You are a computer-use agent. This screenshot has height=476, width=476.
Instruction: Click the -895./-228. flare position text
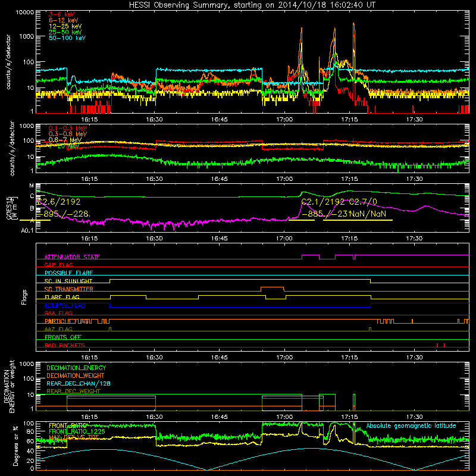(x=63, y=214)
